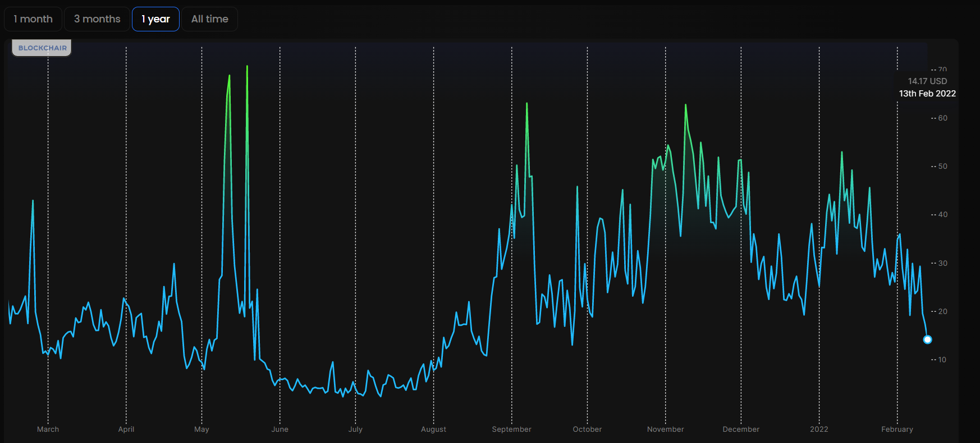980x443 pixels.
Task: Click the August x-axis label
Action: tap(433, 429)
